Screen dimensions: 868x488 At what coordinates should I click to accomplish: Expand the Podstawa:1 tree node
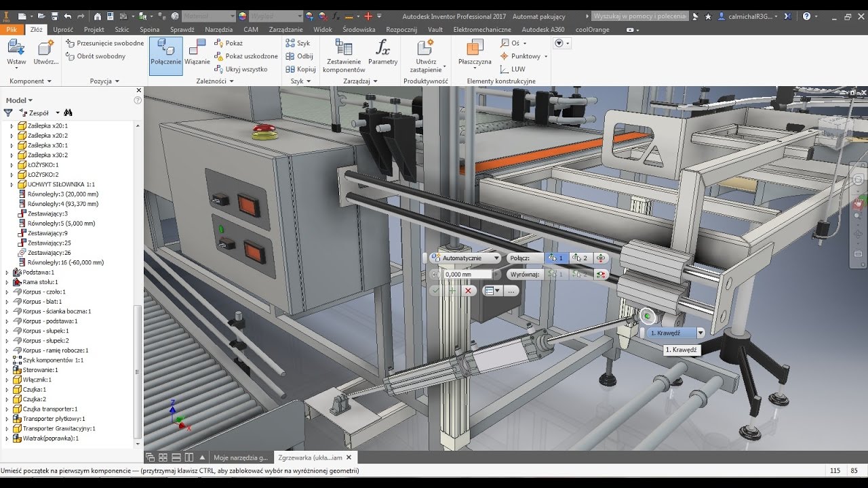[7, 272]
